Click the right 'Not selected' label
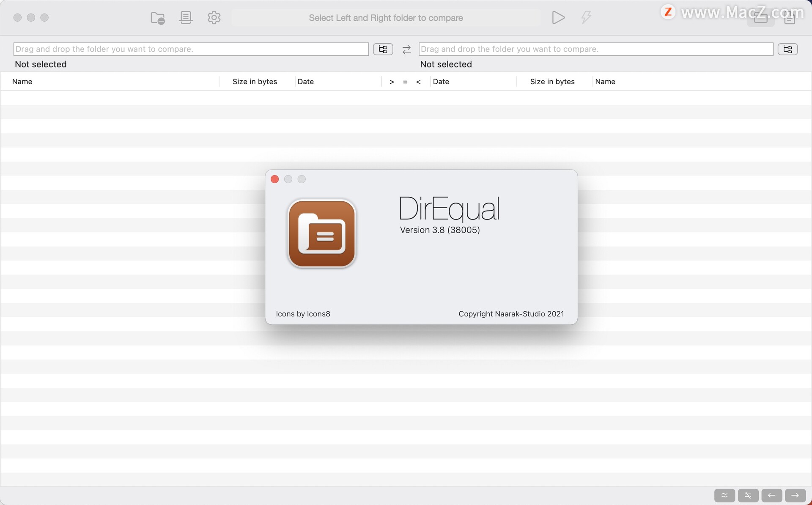The width and height of the screenshot is (812, 505). [446, 64]
